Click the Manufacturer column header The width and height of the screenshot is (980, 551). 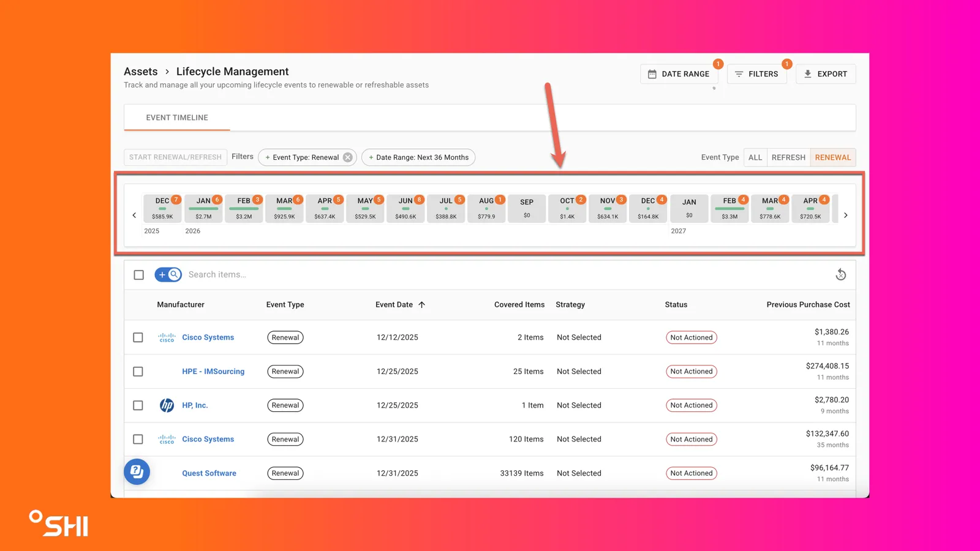[x=181, y=304]
